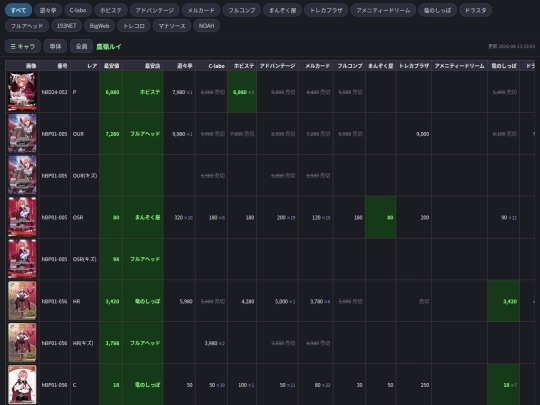Filter by BigWeb chip

(99, 26)
